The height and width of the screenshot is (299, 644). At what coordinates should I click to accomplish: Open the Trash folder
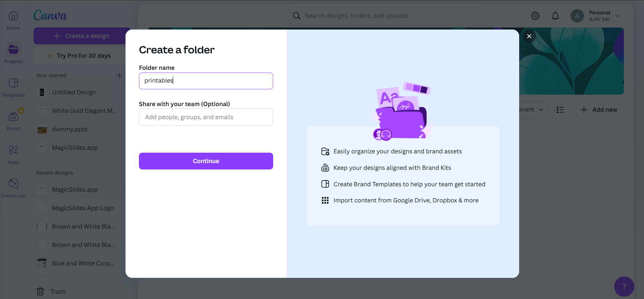coord(51,292)
